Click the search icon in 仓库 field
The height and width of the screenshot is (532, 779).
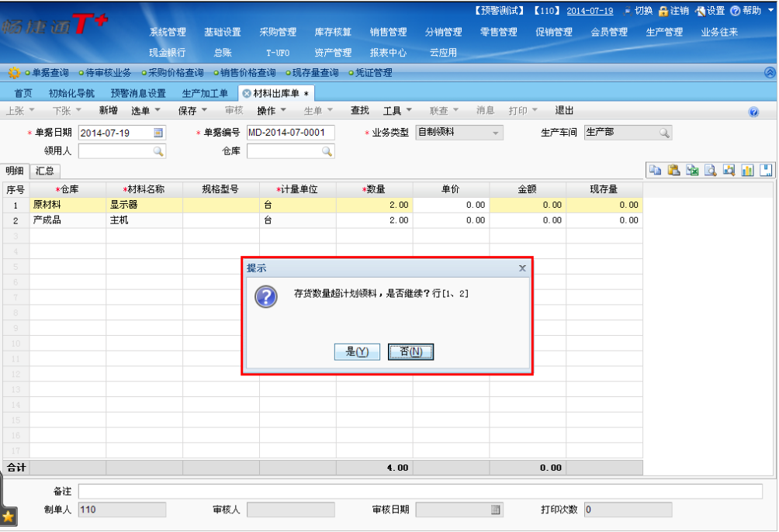click(x=327, y=151)
